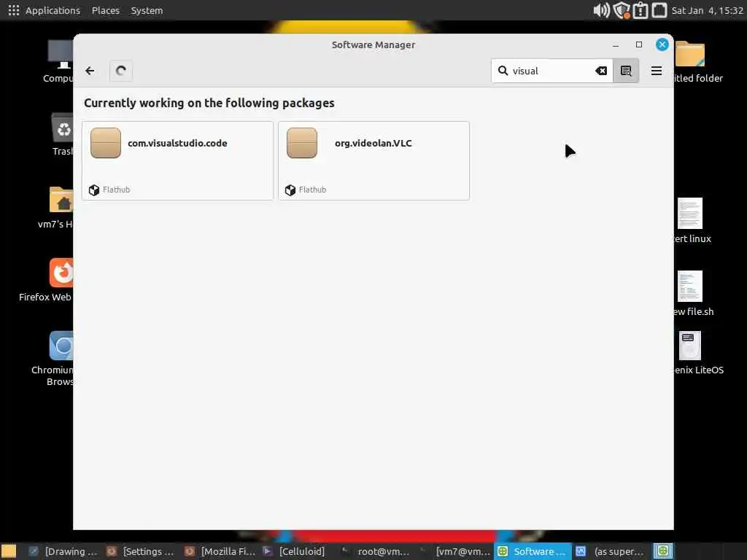Open the com.visualstudio.code package card
Image resolution: width=747 pixels, height=560 pixels.
pos(178,161)
